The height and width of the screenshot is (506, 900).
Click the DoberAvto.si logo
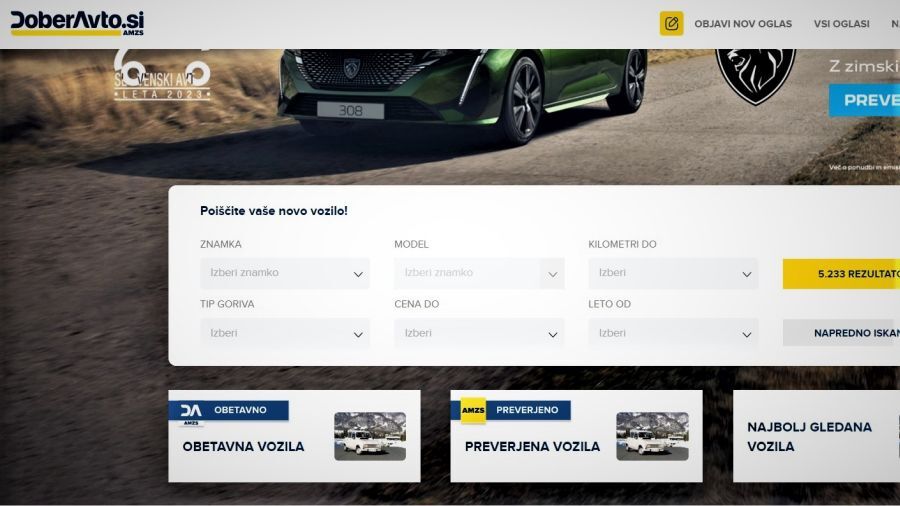pos(77,24)
